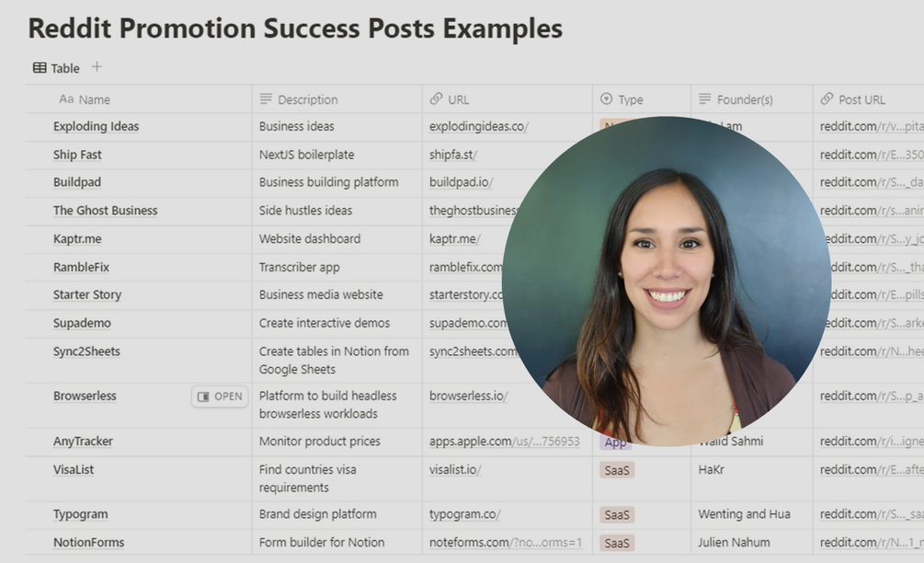Open the Supademo entry
The width and height of the screenshot is (924, 563).
82,323
